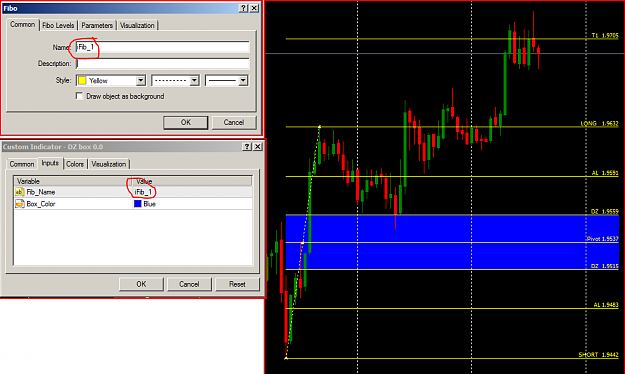Click the SHORT 1.9442 level label
The width and height of the screenshot is (625, 374).
click(x=598, y=355)
